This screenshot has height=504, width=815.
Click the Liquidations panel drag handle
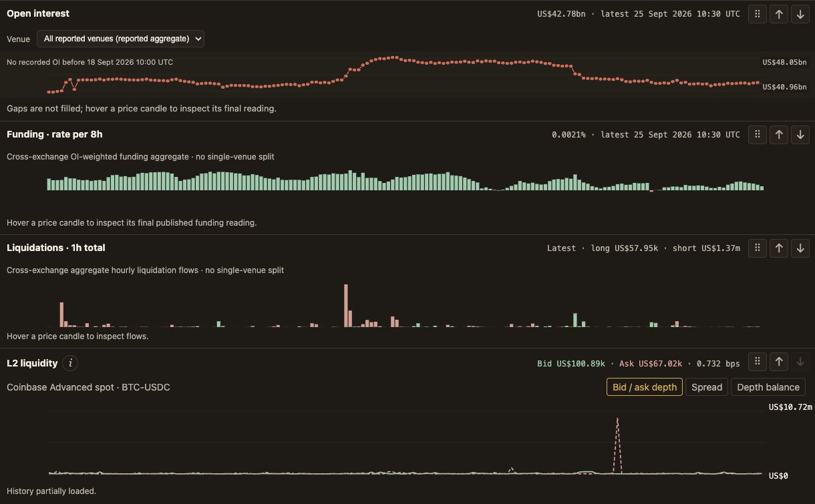757,248
